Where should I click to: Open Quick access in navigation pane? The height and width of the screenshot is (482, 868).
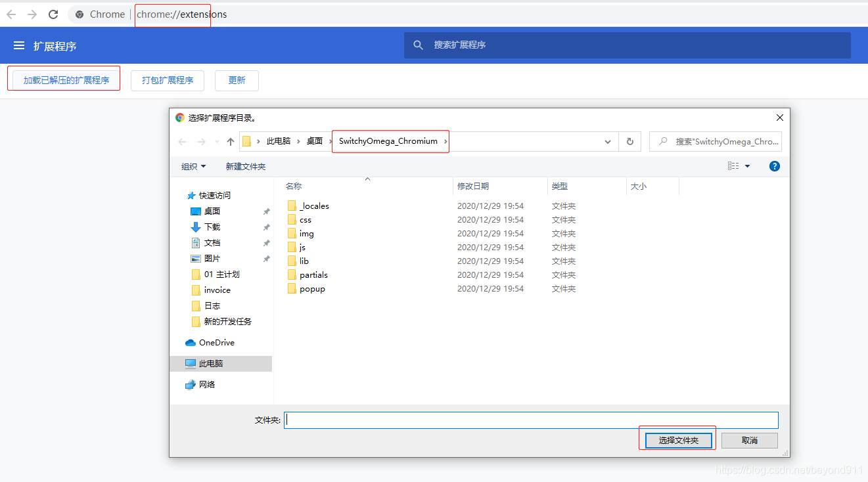pos(208,196)
